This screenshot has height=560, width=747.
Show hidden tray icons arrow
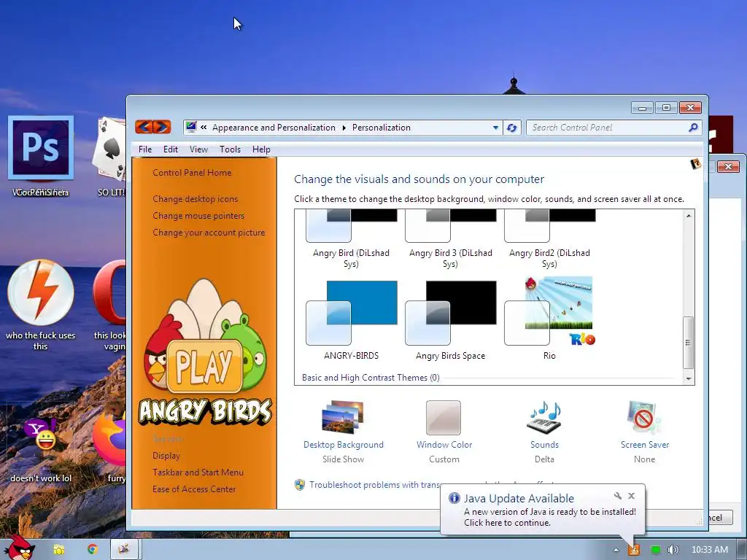tap(616, 550)
